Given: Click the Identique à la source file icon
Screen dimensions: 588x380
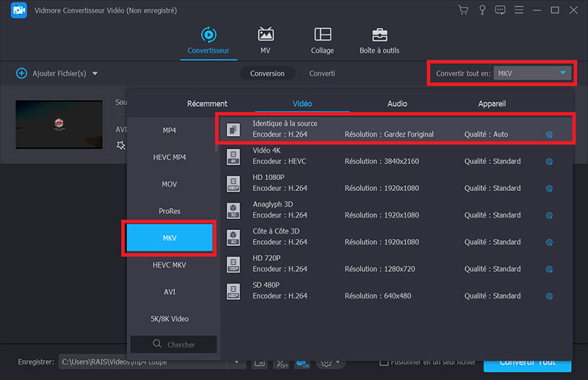Looking at the screenshot, I should coord(233,130).
